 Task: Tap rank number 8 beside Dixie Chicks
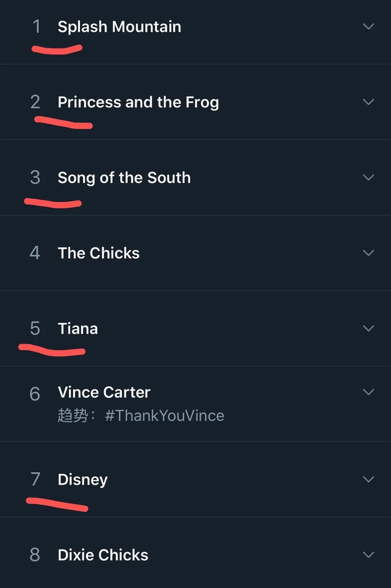[x=35, y=555]
